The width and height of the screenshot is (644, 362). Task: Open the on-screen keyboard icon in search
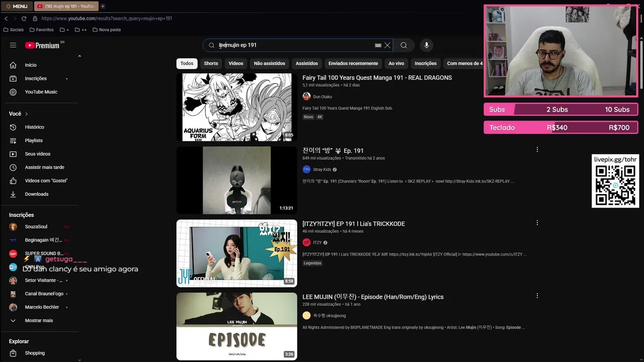point(378,45)
